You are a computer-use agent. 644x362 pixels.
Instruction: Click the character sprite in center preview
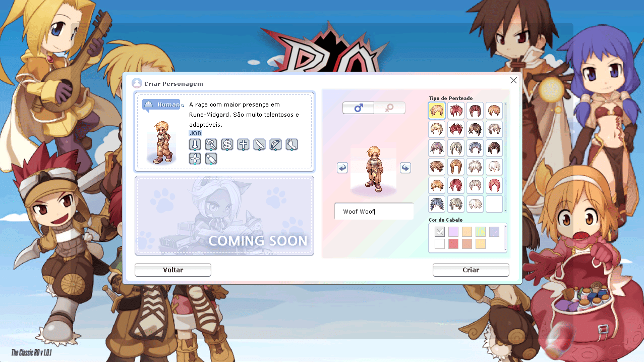(x=374, y=169)
